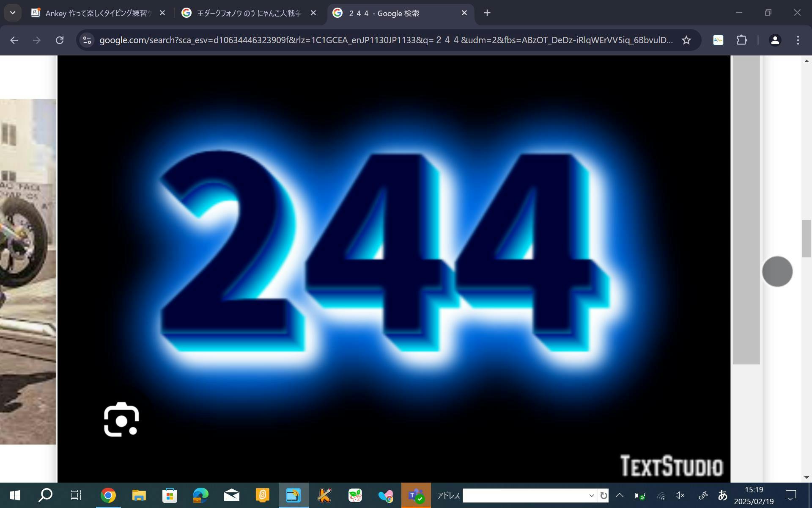This screenshot has height=508, width=812.
Task: Click the round gray next-image button
Action: tap(777, 271)
